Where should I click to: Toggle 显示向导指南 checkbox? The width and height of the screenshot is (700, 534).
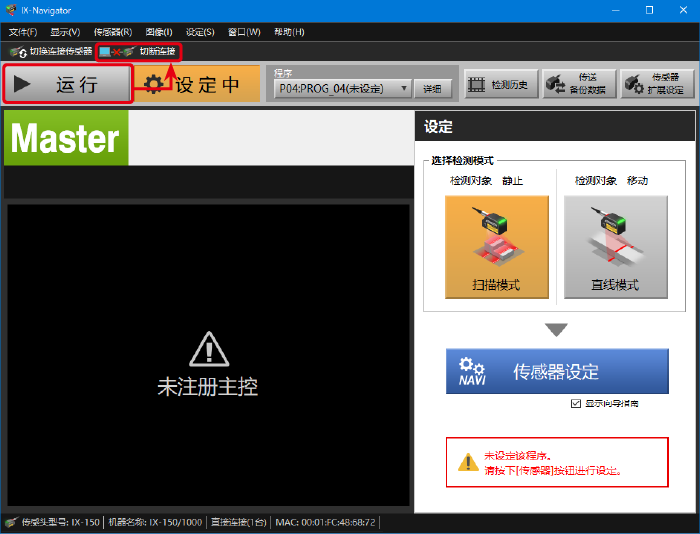[575, 404]
